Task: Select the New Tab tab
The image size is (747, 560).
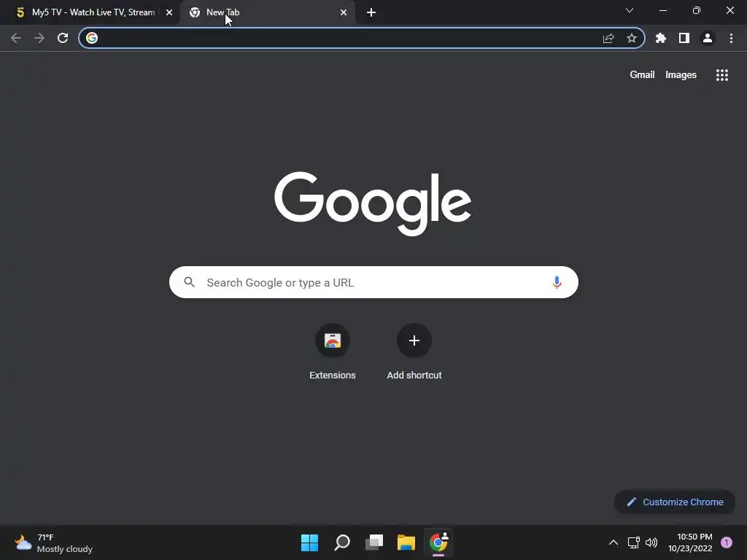Action: pyautogui.click(x=267, y=12)
